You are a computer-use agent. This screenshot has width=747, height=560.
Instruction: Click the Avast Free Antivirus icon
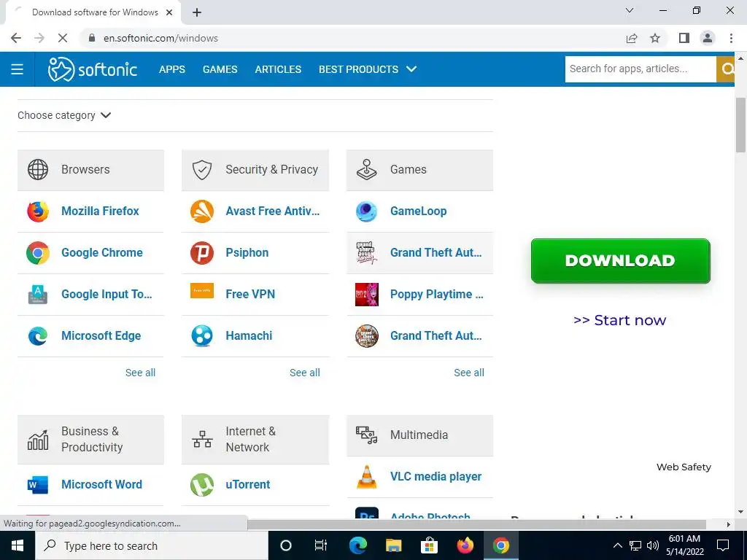coord(202,211)
